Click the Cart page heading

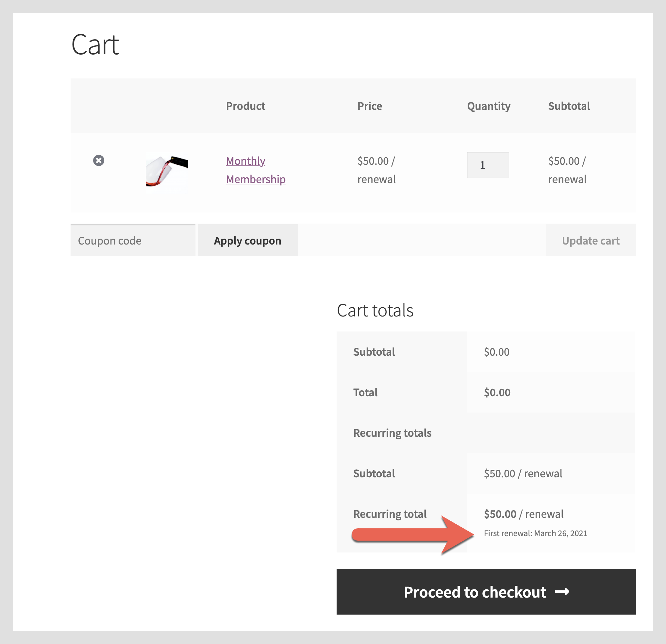coord(95,45)
